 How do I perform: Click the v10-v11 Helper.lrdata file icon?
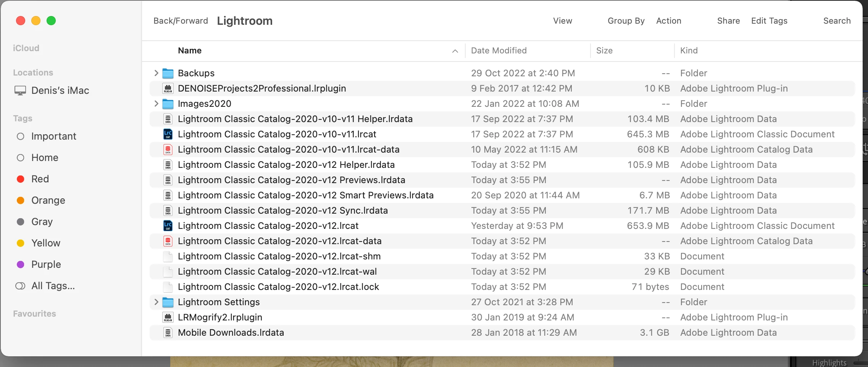point(168,119)
